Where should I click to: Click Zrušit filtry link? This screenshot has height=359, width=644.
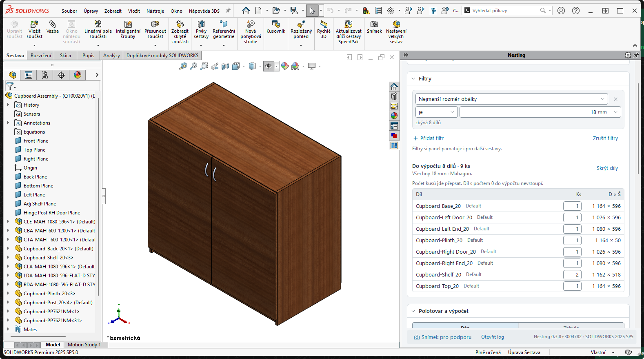[x=605, y=138]
